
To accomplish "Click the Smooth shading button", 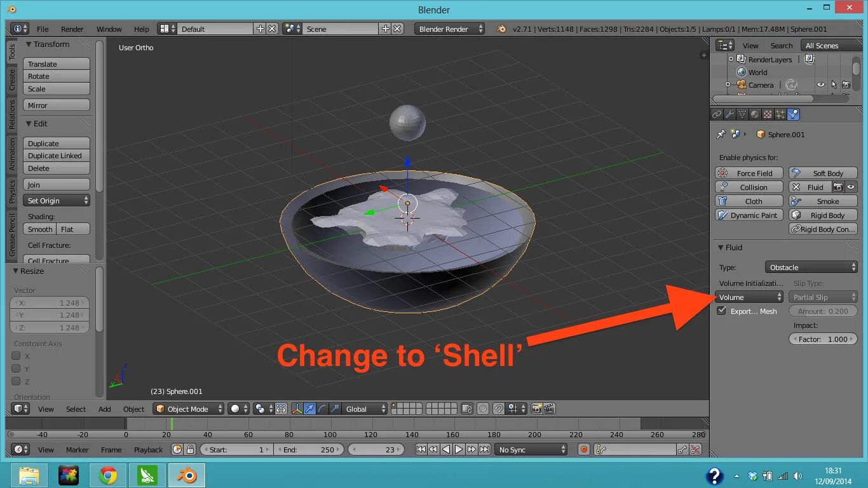I will [40, 229].
